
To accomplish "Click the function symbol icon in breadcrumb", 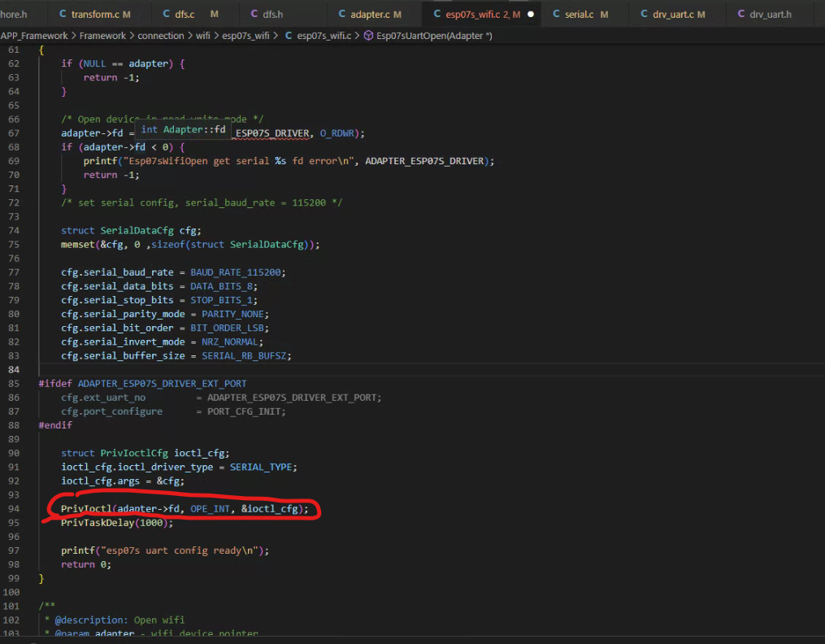I will point(369,35).
